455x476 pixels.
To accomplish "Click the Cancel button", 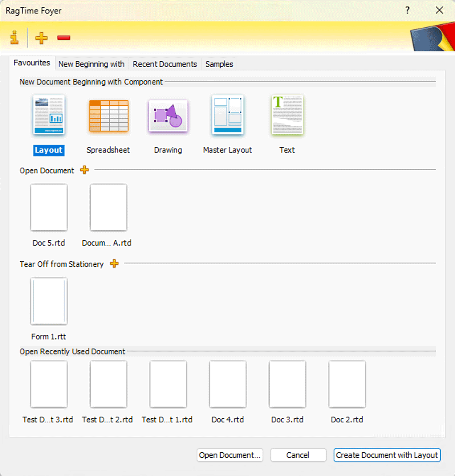I will click(x=298, y=455).
